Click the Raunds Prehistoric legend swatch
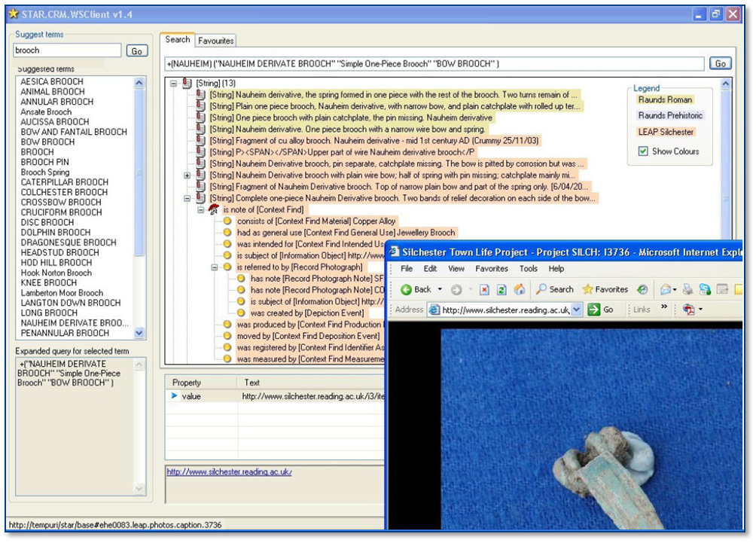The height and width of the screenshot is (543, 756). point(670,116)
